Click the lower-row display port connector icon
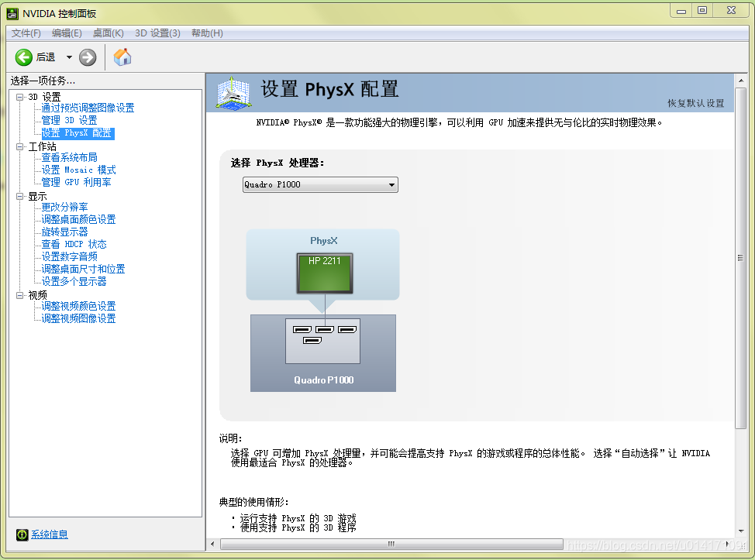755x560 pixels. tap(312, 341)
